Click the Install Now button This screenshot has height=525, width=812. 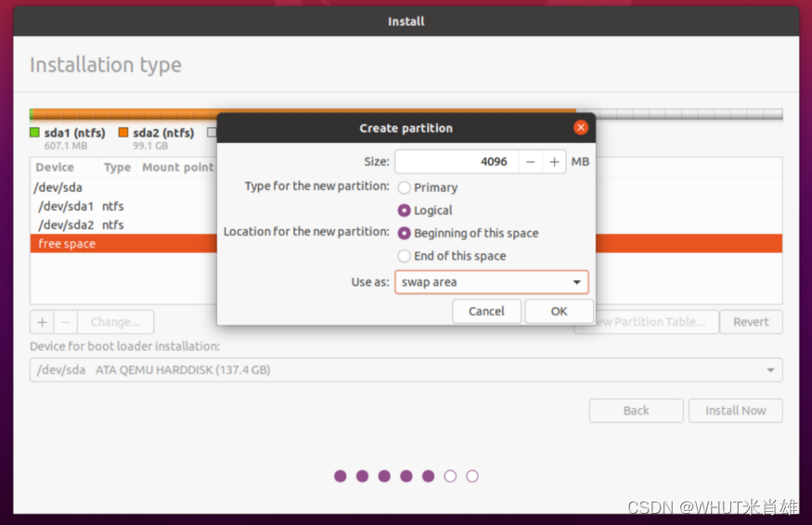(735, 411)
